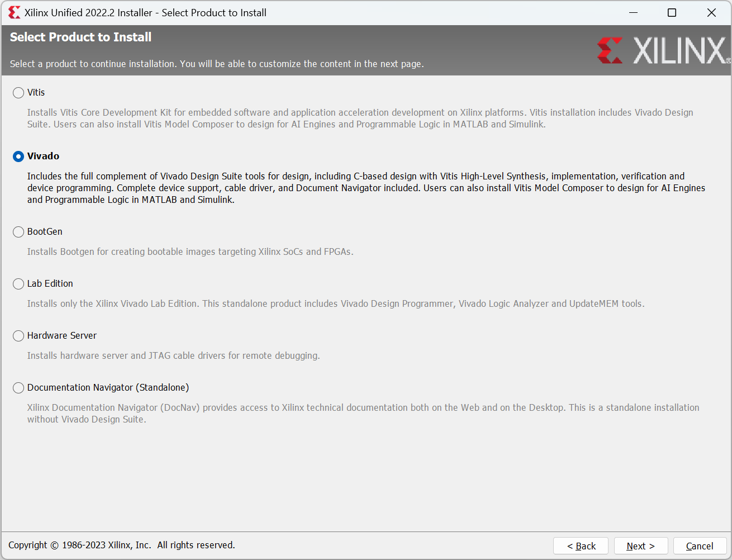Select the BootGen radio button
Viewport: 732px width, 560px height.
click(18, 232)
